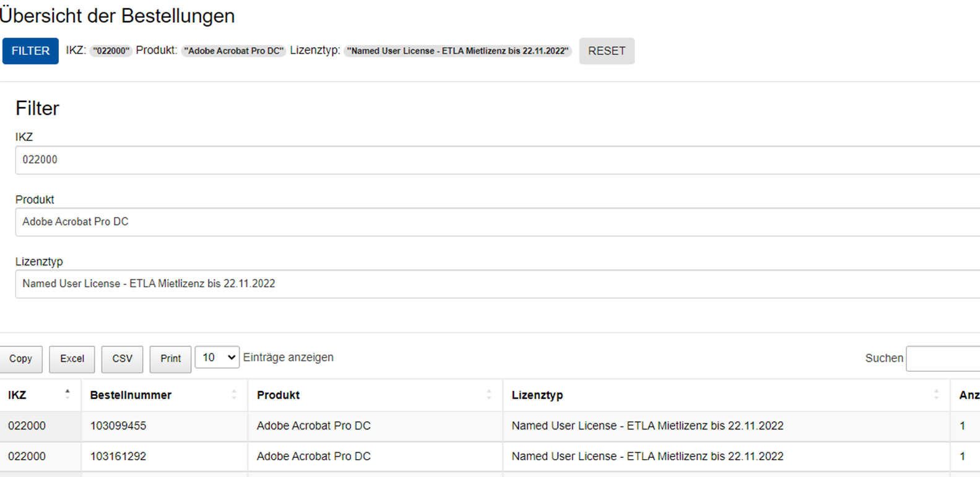Image resolution: width=980 pixels, height=477 pixels.
Task: Sort by Produkt column sort icon
Action: tap(489, 395)
